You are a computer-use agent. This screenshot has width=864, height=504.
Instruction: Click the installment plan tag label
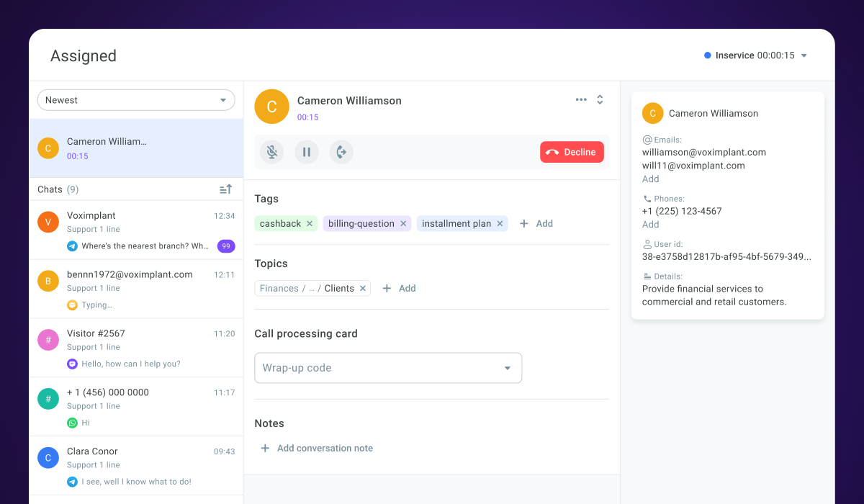(x=456, y=224)
